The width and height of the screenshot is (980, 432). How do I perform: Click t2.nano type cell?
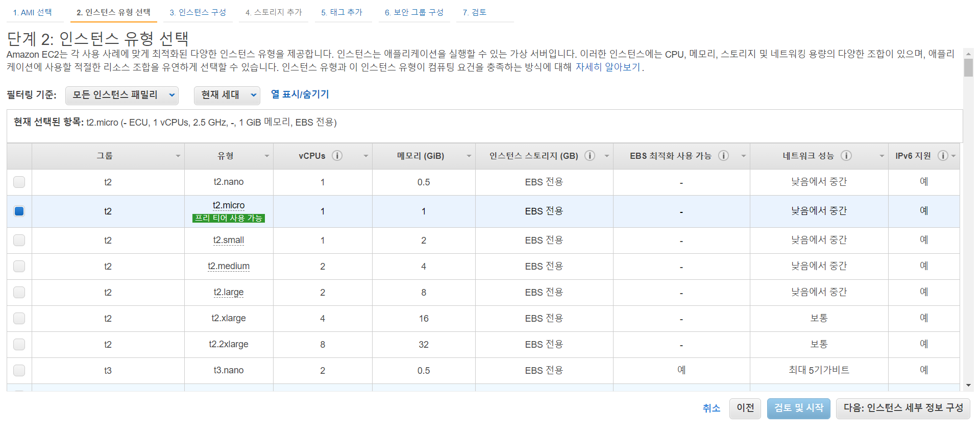click(229, 182)
